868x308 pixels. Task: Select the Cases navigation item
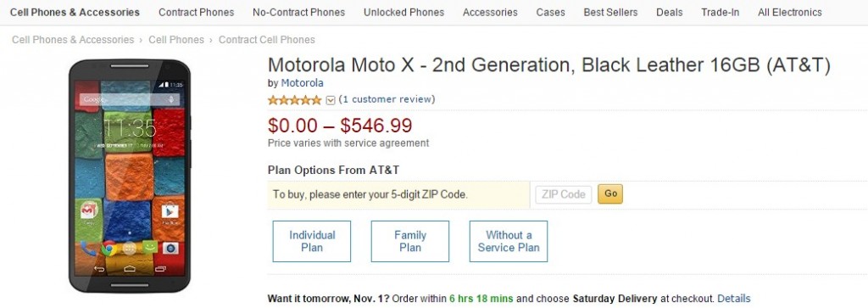click(550, 12)
